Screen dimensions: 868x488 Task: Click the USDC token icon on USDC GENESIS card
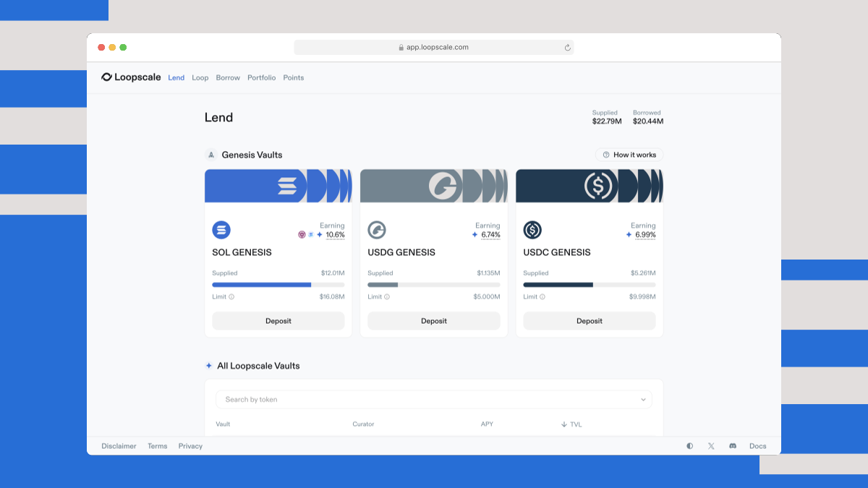tap(532, 231)
